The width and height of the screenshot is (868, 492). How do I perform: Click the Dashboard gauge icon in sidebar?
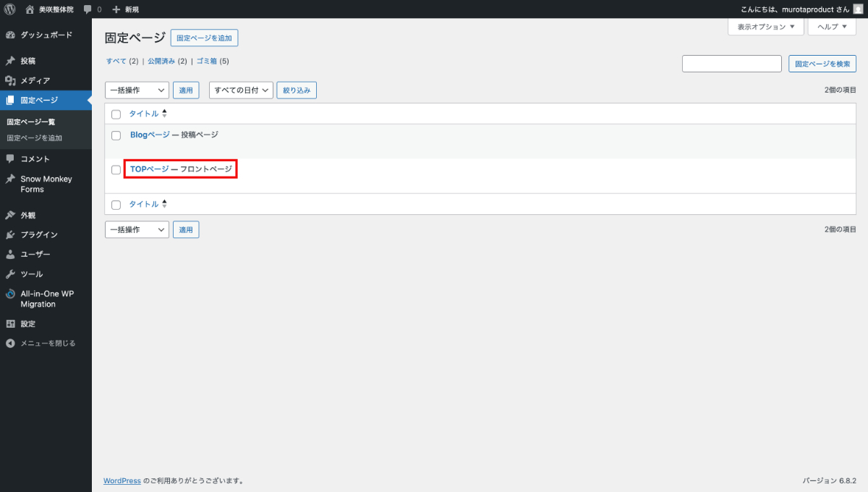(x=10, y=35)
